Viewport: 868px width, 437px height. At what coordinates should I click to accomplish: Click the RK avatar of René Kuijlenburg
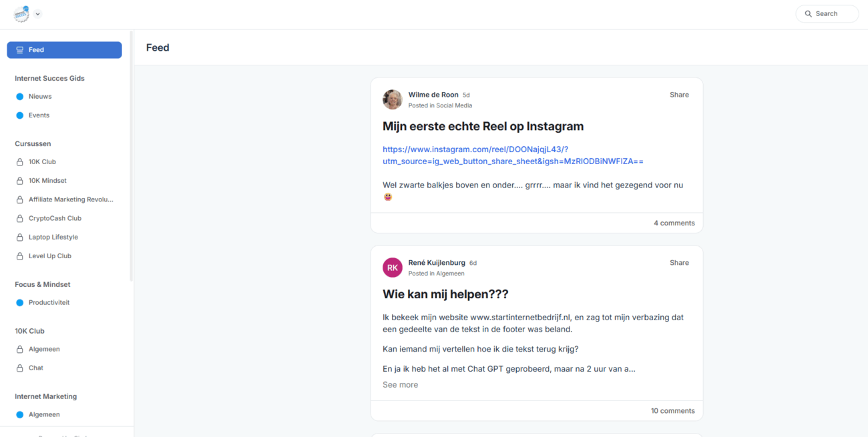(393, 268)
